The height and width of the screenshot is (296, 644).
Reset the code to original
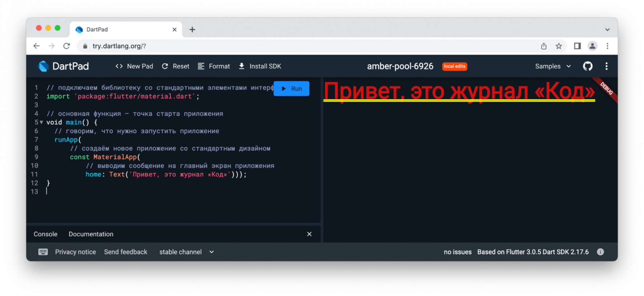click(x=175, y=66)
